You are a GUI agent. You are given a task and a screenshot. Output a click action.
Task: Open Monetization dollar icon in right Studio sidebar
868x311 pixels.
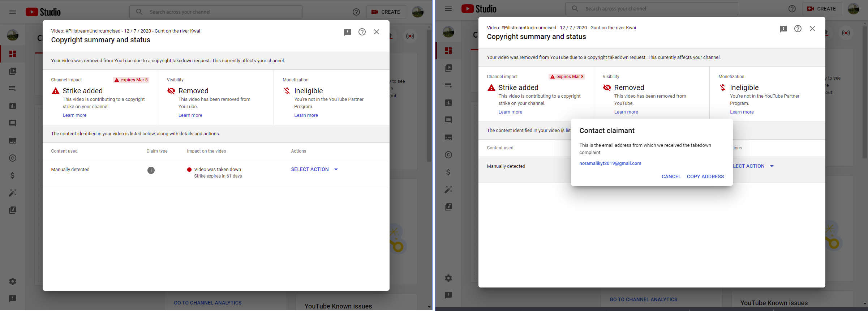(448, 172)
